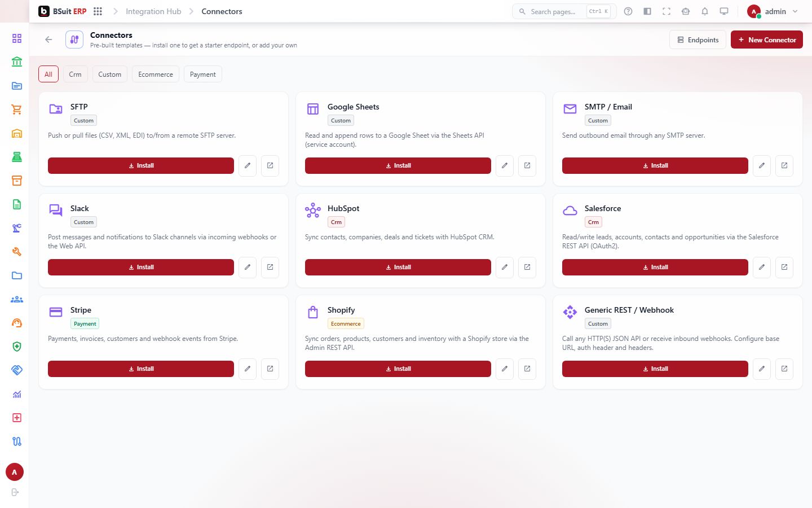Install the Stripe connector

click(x=141, y=369)
